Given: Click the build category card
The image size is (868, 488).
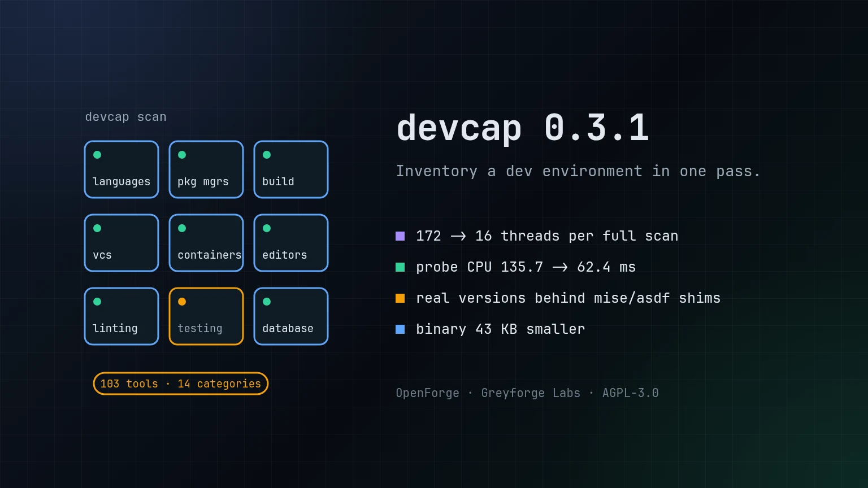Looking at the screenshot, I should [291, 169].
